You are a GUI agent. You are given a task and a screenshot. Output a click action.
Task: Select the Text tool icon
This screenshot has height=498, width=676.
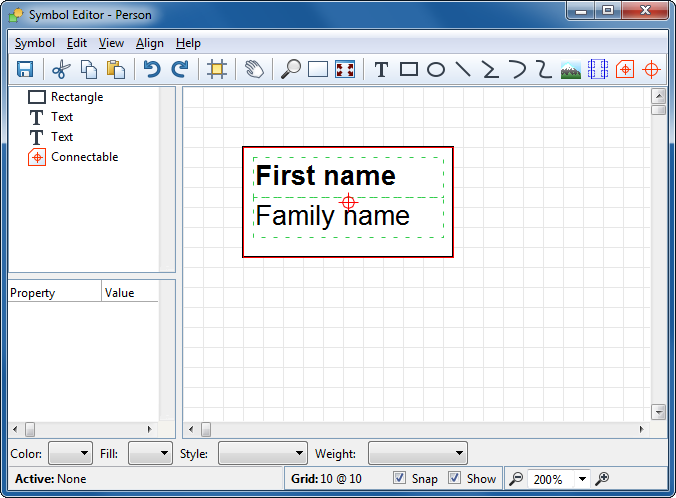pyautogui.click(x=381, y=69)
